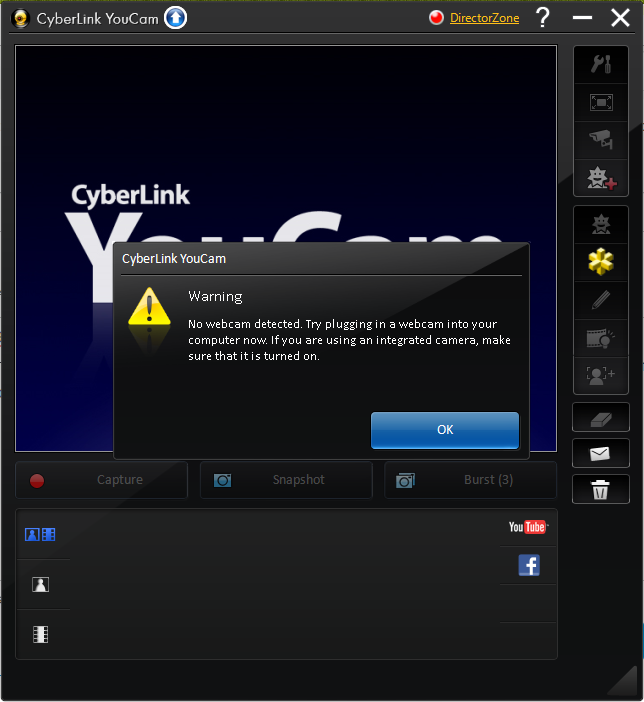This screenshot has width=644, height=702.
Task: Open the settings wrench icon
Action: 601,64
